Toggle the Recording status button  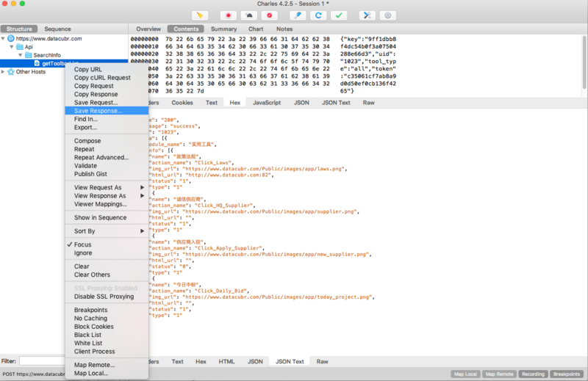click(x=533, y=374)
